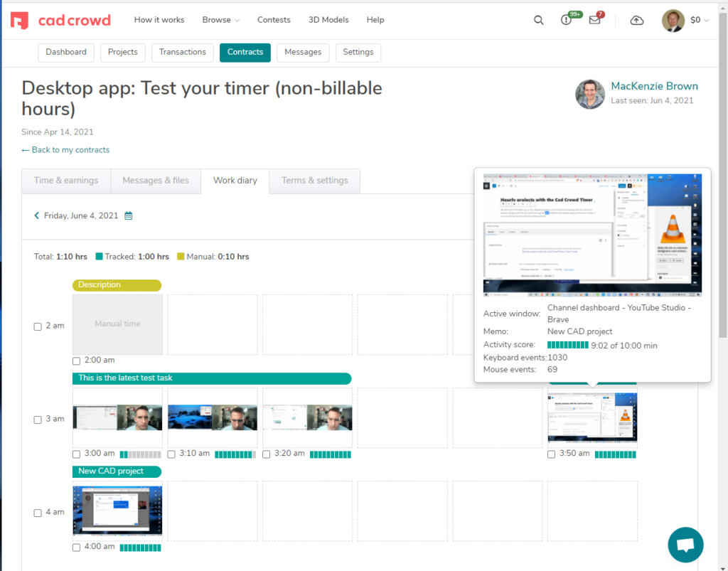Screen dimensions: 728x571
Task: Open the calendar date picker icon
Action: 128,215
